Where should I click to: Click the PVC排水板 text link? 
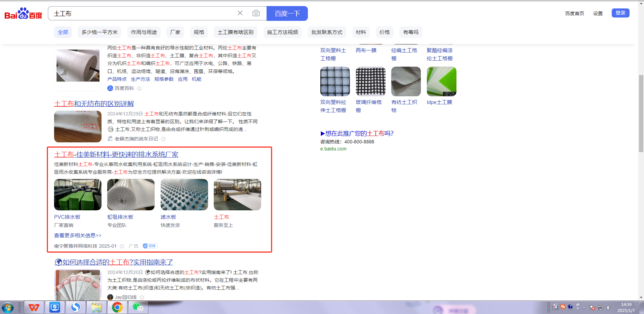pos(67,217)
